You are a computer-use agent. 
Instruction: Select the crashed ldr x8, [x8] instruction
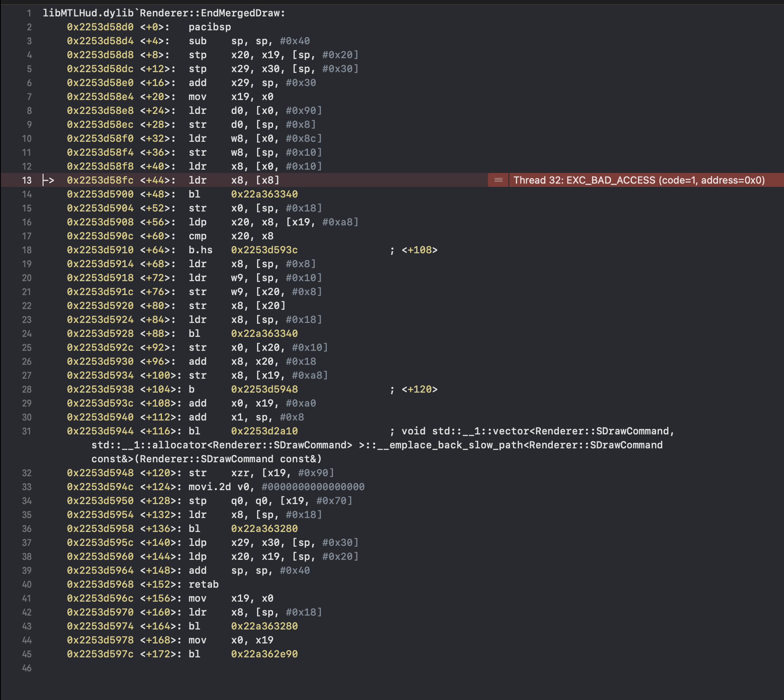[x=234, y=180]
